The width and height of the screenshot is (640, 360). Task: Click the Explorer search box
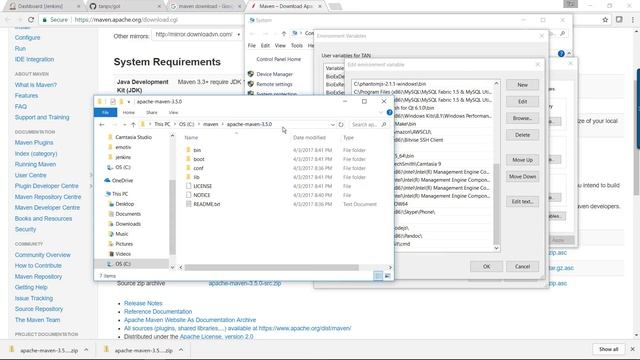point(369,124)
